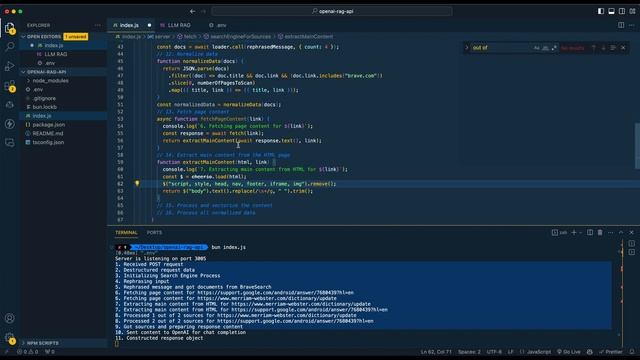Select the Ports panel tab
Viewport: 640px width, 360px height.
[x=154, y=233]
